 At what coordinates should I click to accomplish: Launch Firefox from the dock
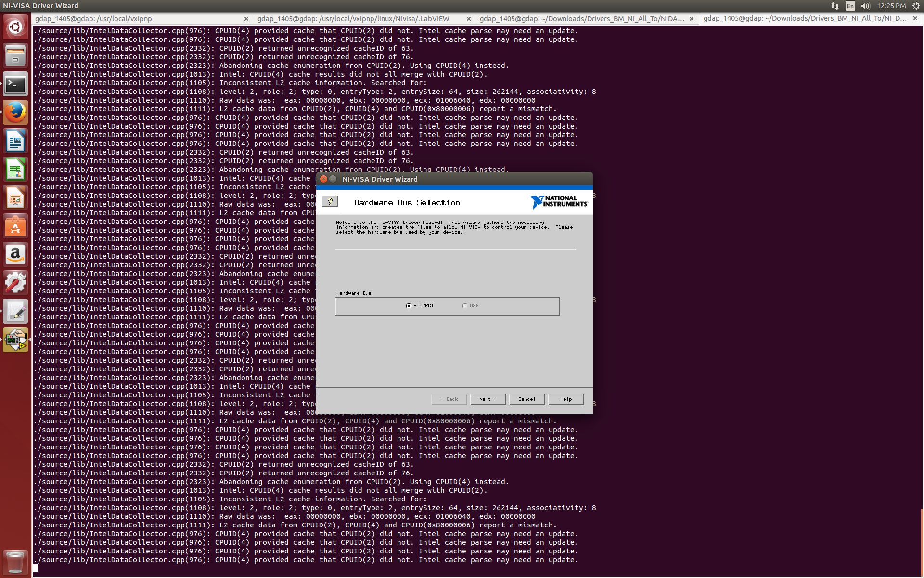[x=15, y=113]
